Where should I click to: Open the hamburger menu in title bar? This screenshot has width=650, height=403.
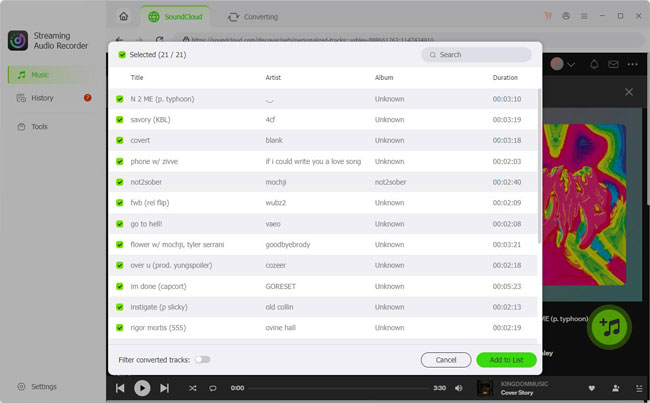coord(584,16)
